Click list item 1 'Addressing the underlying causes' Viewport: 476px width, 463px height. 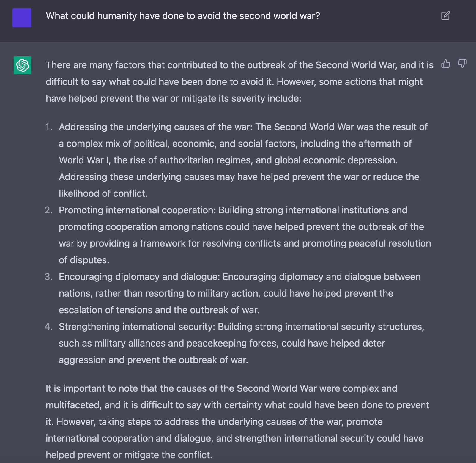pyautogui.click(x=243, y=160)
